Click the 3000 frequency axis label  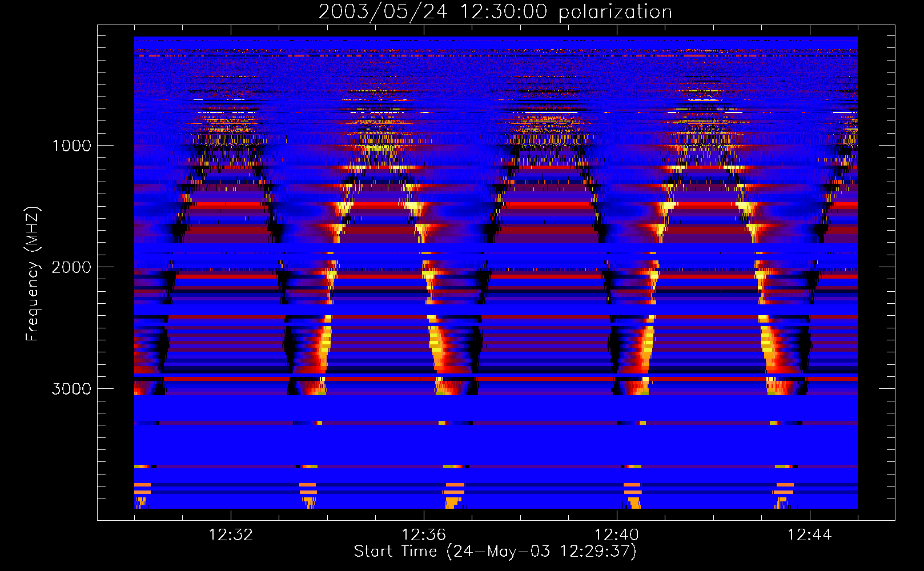71,389
